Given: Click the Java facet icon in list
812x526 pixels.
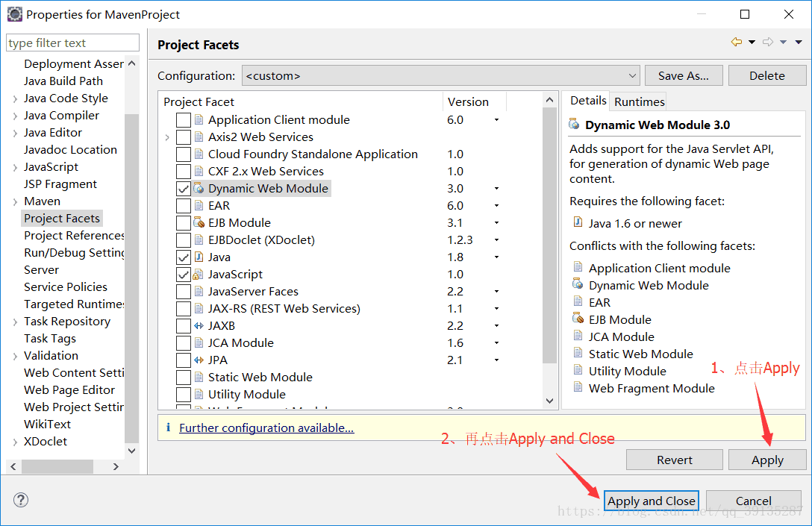Looking at the screenshot, I should (199, 257).
